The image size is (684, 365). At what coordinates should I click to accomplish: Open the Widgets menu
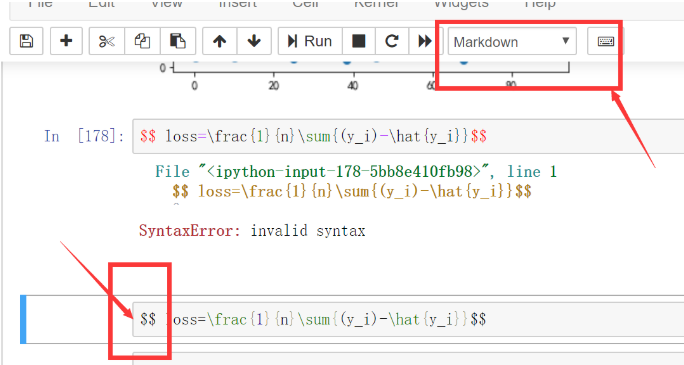click(x=461, y=3)
